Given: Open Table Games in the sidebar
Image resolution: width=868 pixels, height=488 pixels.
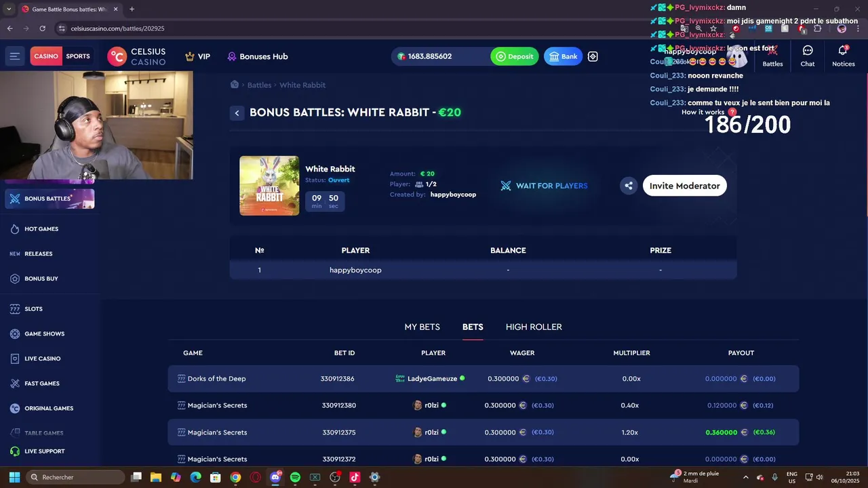Looking at the screenshot, I should click(x=44, y=433).
